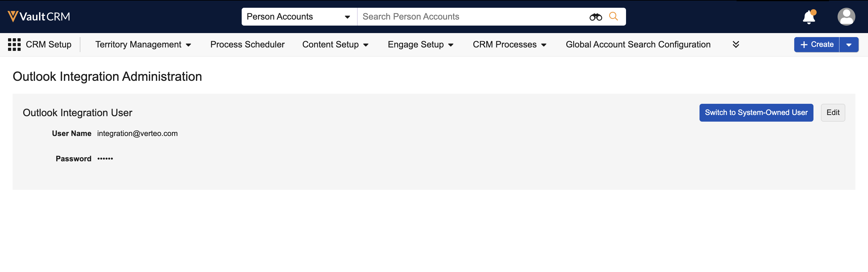The image size is (868, 272).
Task: Open the Person Accounts search scope dropdown
Action: pos(299,17)
